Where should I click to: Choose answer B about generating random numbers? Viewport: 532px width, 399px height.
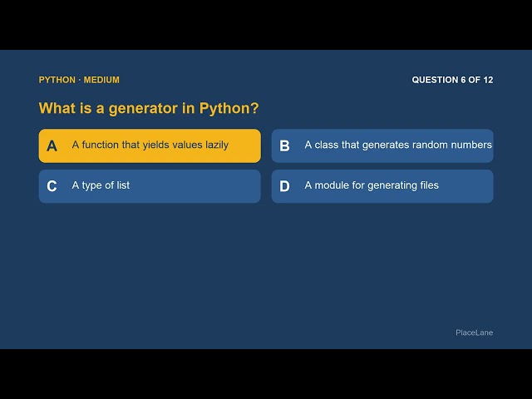(382, 145)
